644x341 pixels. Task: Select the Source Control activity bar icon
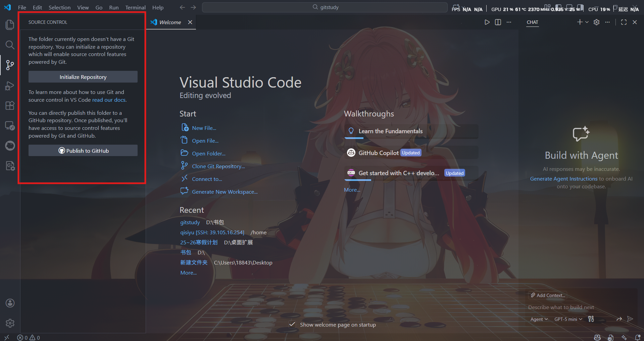click(x=10, y=65)
